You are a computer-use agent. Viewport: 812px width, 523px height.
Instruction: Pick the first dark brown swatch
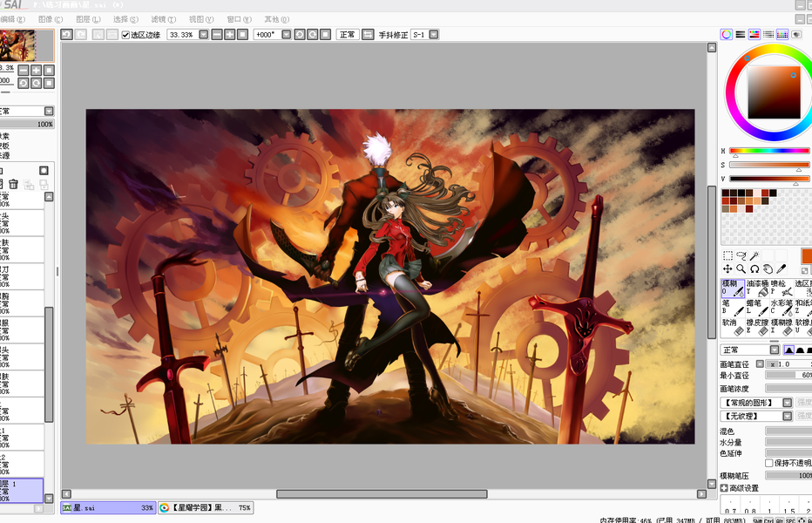(726, 193)
